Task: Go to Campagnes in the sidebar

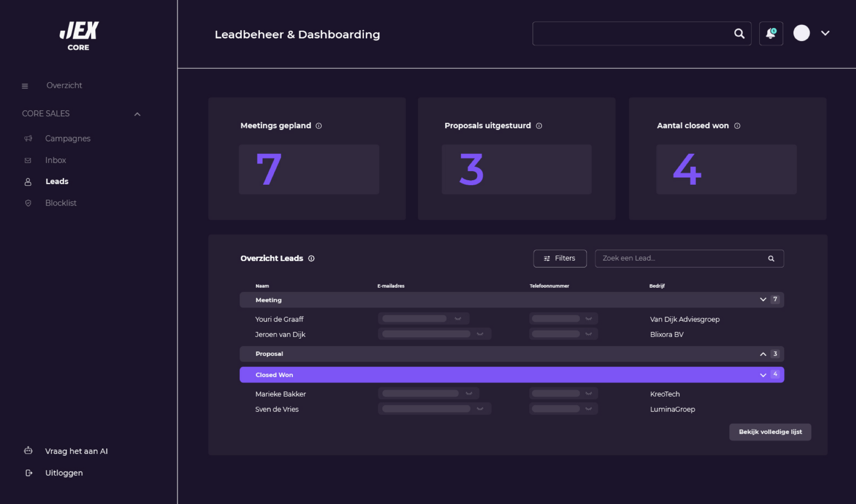Action: [67, 139]
